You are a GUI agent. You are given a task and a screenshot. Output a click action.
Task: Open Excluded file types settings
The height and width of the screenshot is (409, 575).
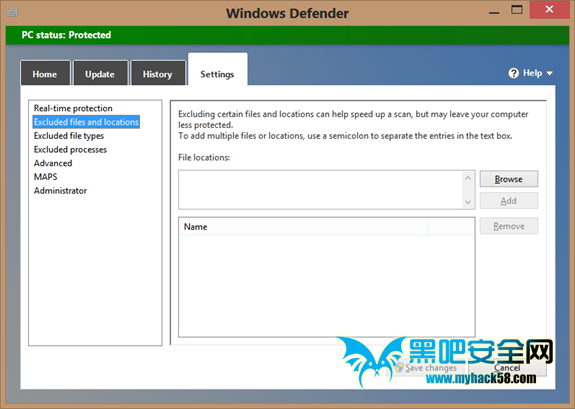tap(69, 136)
